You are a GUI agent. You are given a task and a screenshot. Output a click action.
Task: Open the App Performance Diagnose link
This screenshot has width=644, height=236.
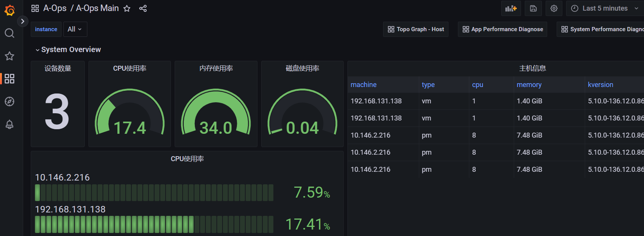(x=503, y=29)
